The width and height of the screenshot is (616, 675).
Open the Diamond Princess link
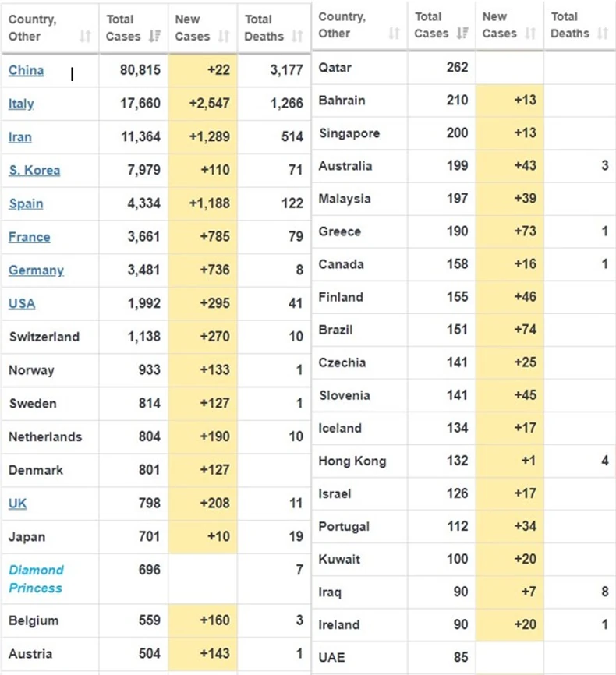(x=36, y=579)
